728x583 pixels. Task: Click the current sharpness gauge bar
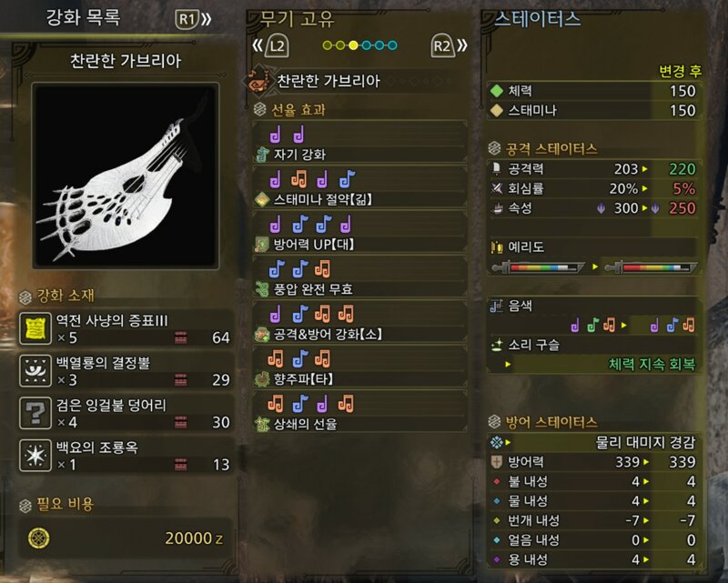[x=538, y=267]
